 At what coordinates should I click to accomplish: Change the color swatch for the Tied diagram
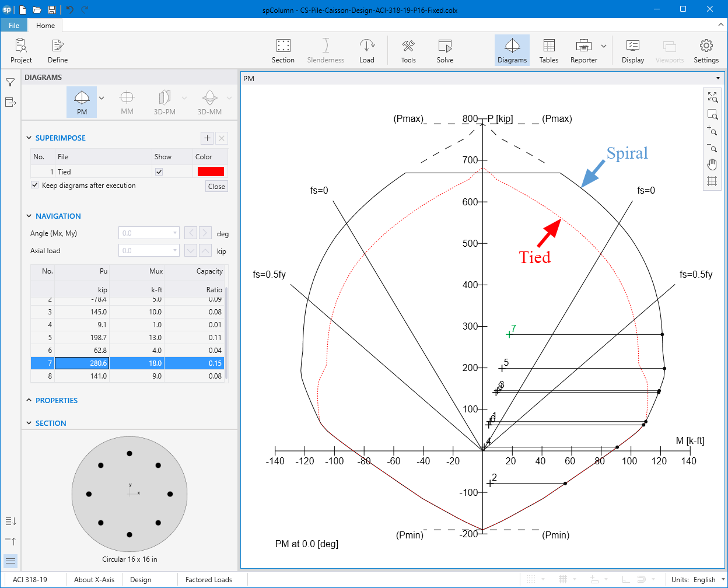[210, 171]
